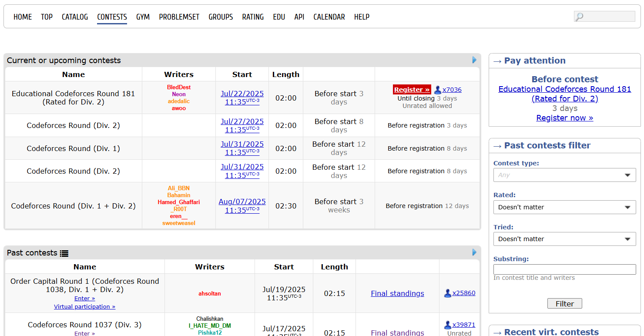Click blue arrow in Past contests header
The height and width of the screenshot is (336, 644).
(474, 252)
